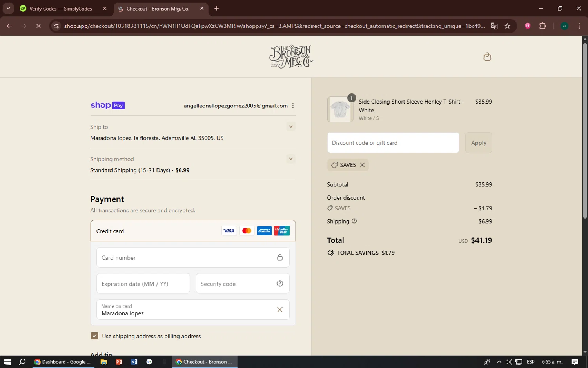Open Dashboard - Google Chrome taskbar window

(x=63, y=362)
